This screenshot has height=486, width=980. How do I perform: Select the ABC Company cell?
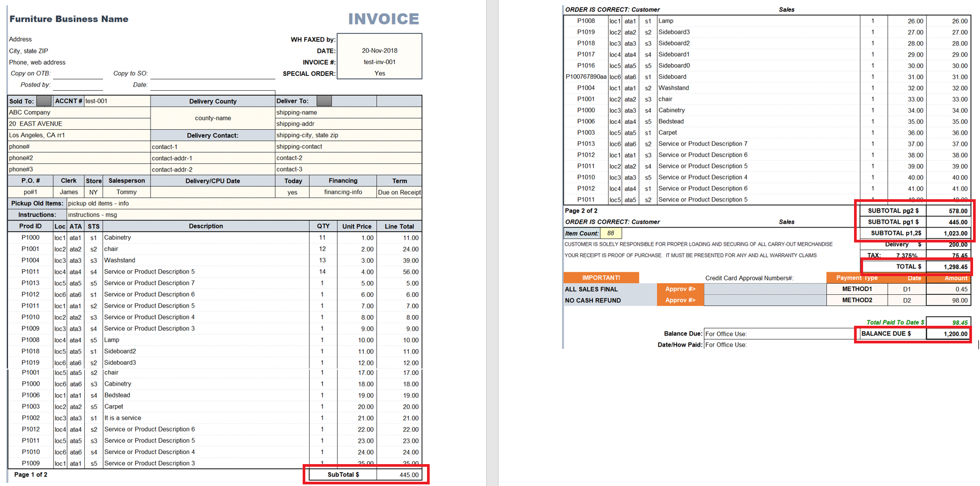click(x=79, y=112)
